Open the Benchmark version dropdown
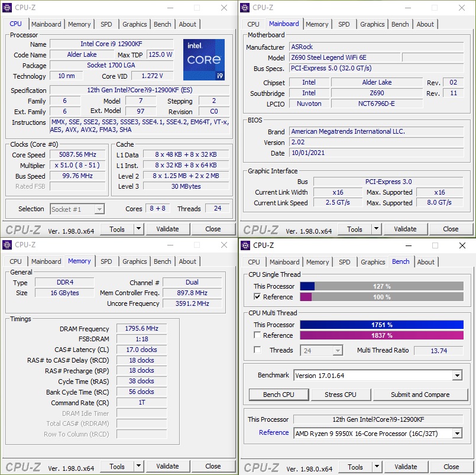The image size is (476, 475). (378, 376)
